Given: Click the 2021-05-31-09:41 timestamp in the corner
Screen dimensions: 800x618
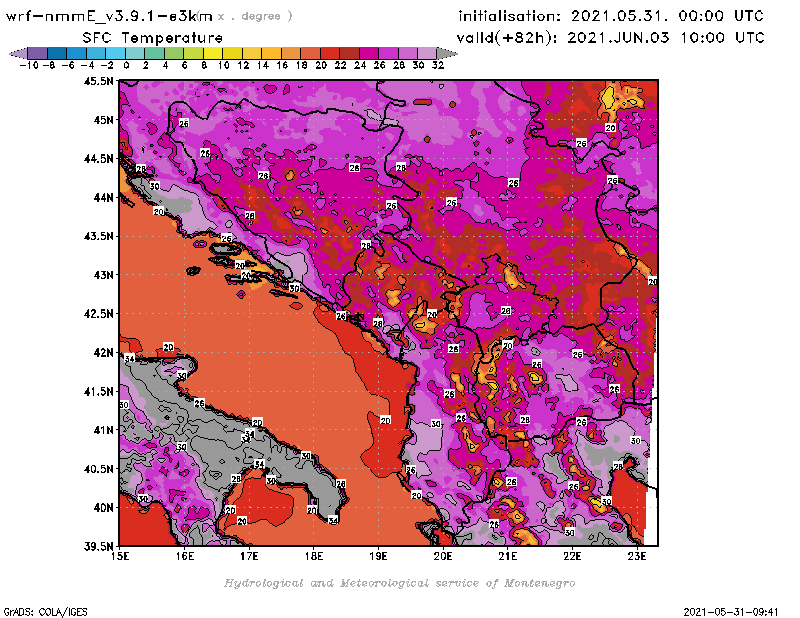Looking at the screenshot, I should 735,610.
